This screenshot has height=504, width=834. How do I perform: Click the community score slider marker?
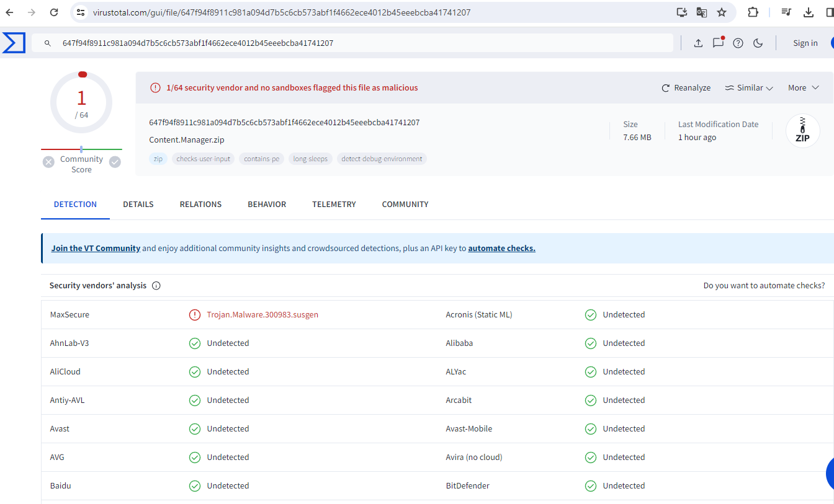tap(81, 149)
